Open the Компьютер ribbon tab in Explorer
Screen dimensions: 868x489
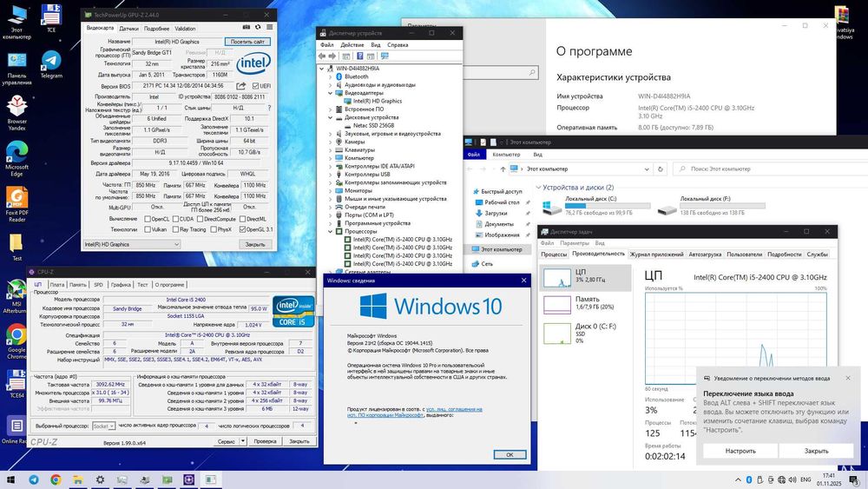pyautogui.click(x=506, y=155)
